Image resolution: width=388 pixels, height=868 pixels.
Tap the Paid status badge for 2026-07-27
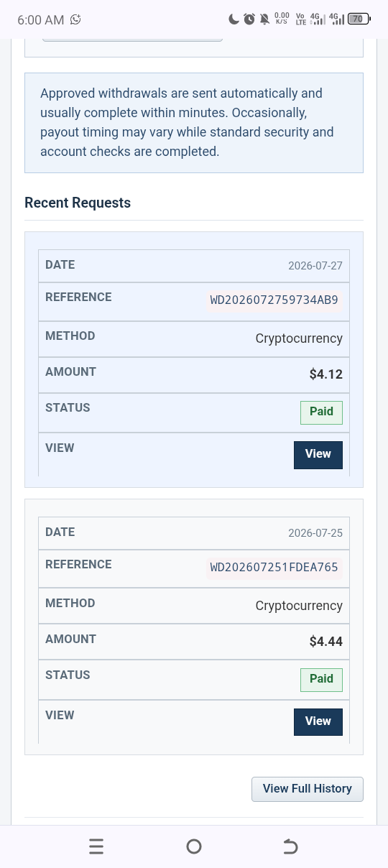(321, 412)
